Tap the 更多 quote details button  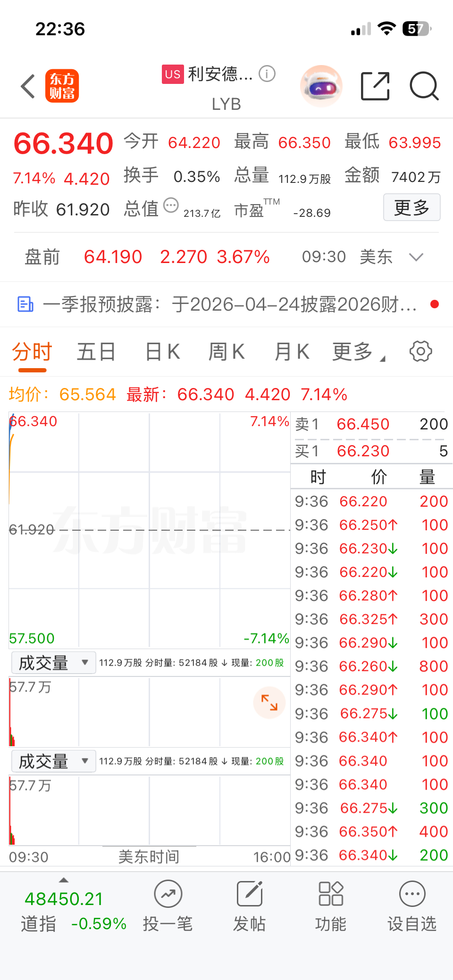(411, 207)
